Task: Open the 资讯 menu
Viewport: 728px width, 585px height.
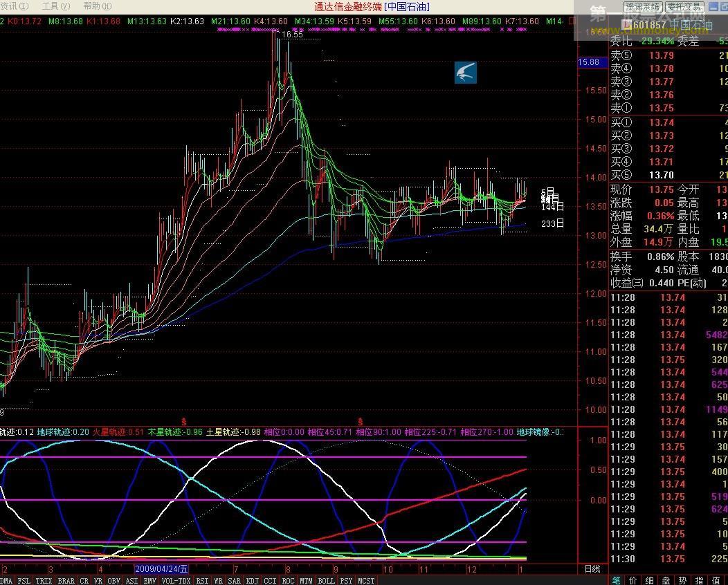Action: tap(15, 6)
